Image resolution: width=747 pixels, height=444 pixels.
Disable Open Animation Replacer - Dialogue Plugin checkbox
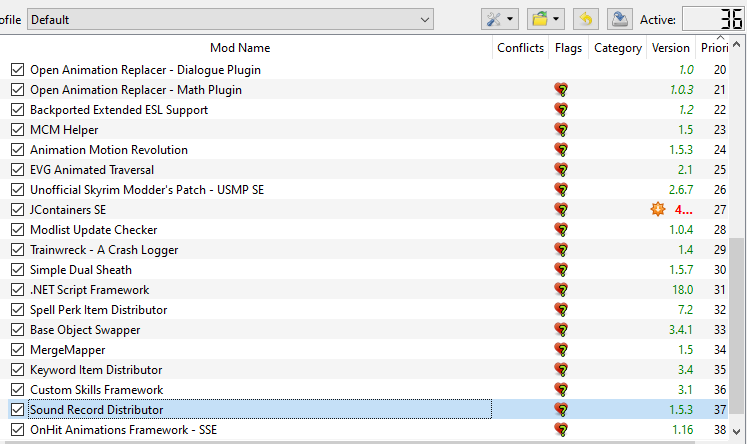tap(18, 70)
